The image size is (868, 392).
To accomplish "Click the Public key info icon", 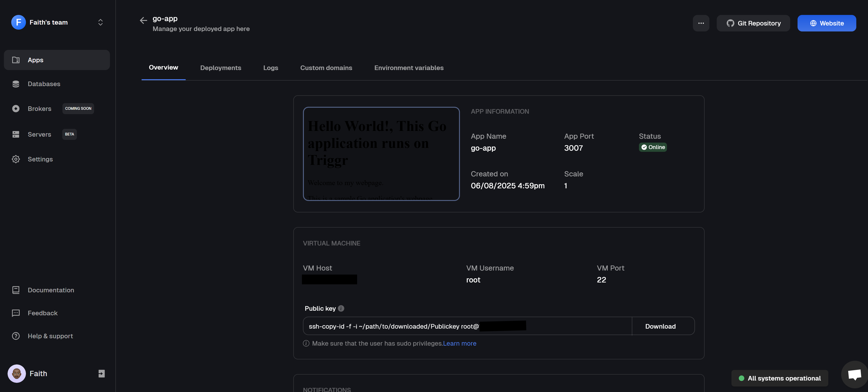I will [x=341, y=308].
